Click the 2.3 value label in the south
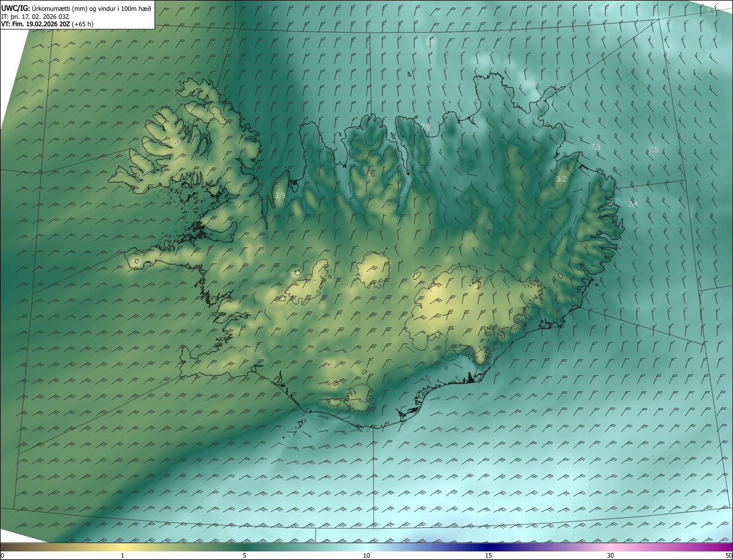 [330, 364]
